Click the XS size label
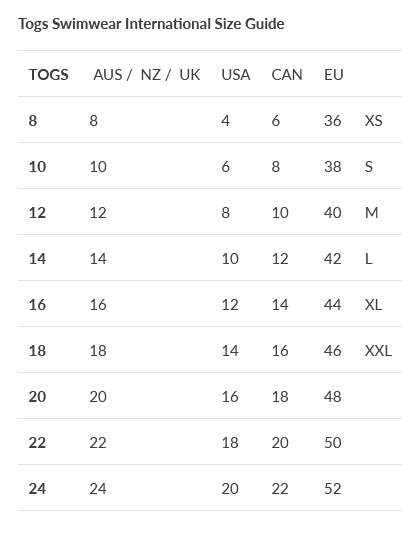 374,121
